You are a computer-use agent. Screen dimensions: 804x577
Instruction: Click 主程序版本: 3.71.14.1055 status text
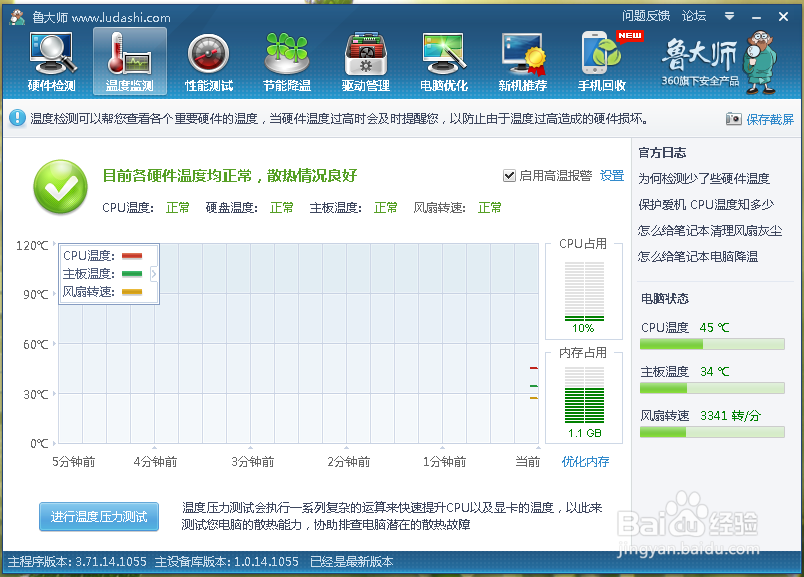point(77,562)
